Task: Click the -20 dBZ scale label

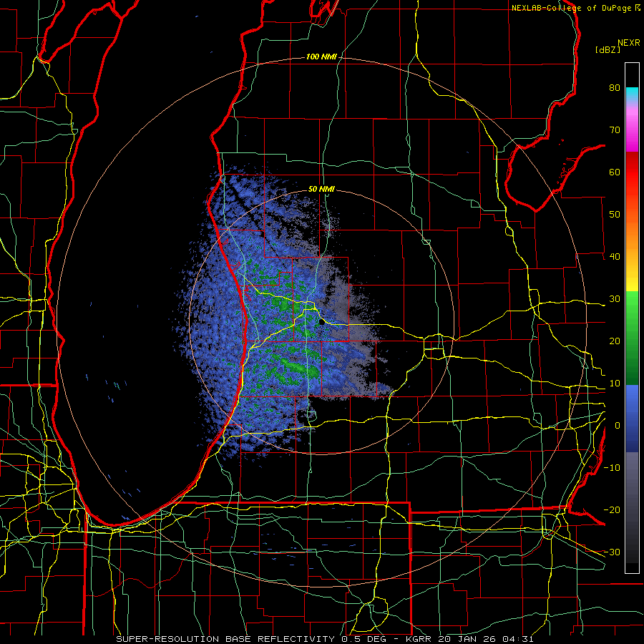Action: click(612, 510)
